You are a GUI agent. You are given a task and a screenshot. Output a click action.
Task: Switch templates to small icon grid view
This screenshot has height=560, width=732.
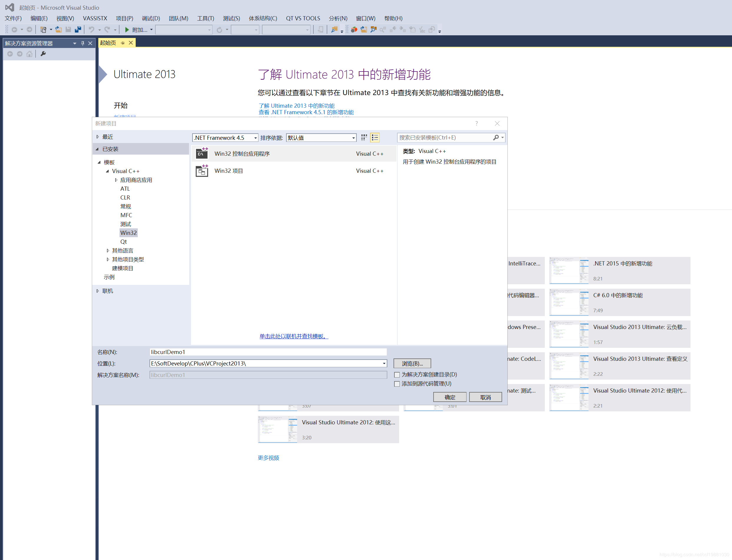(x=364, y=137)
